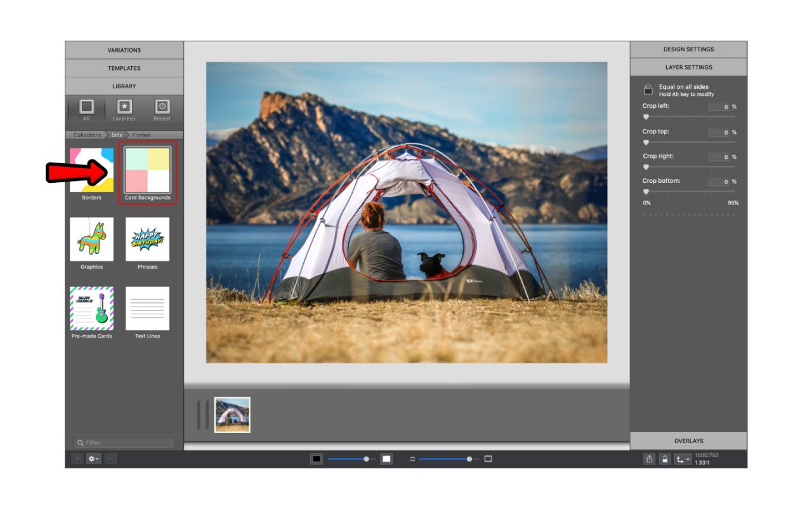Viewport: 812px width, 508px height.
Task: Open the library gear settings icon
Action: [91, 458]
